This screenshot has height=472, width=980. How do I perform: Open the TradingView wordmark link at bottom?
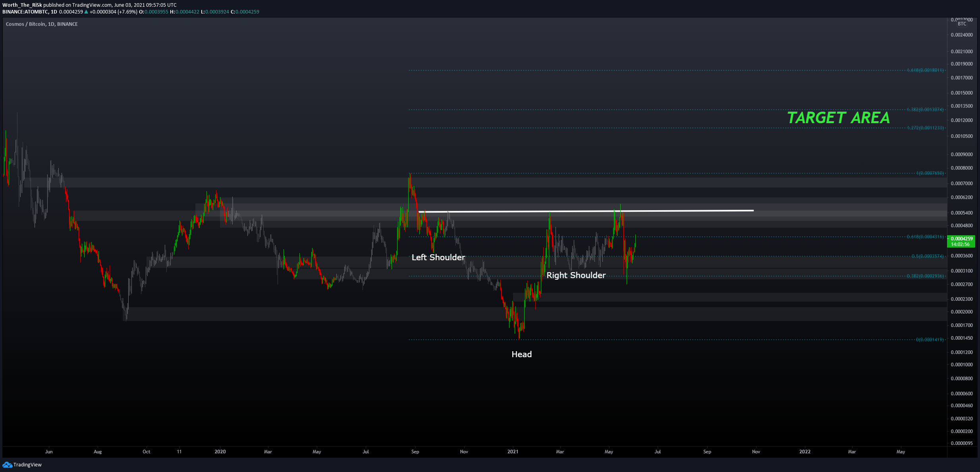click(27, 465)
